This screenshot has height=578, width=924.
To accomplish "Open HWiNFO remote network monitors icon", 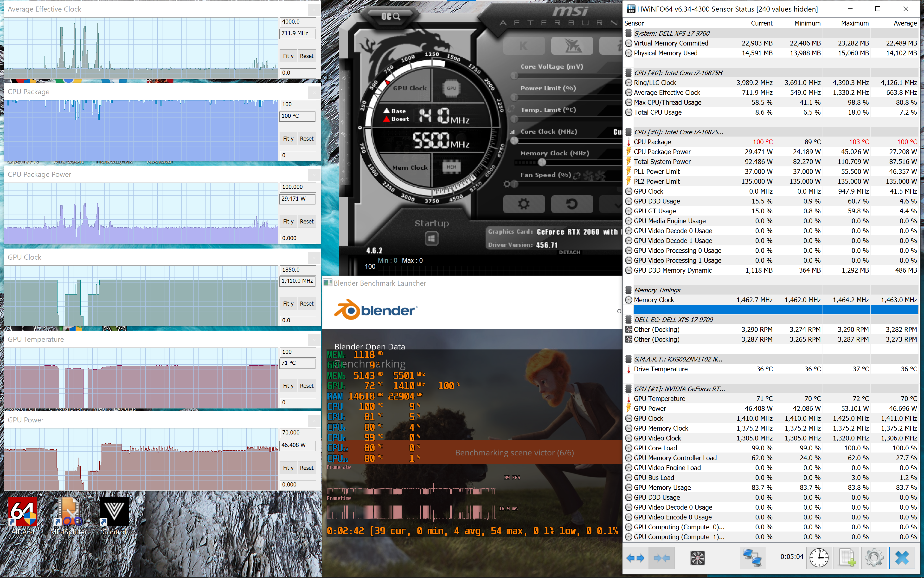I will tap(752, 558).
